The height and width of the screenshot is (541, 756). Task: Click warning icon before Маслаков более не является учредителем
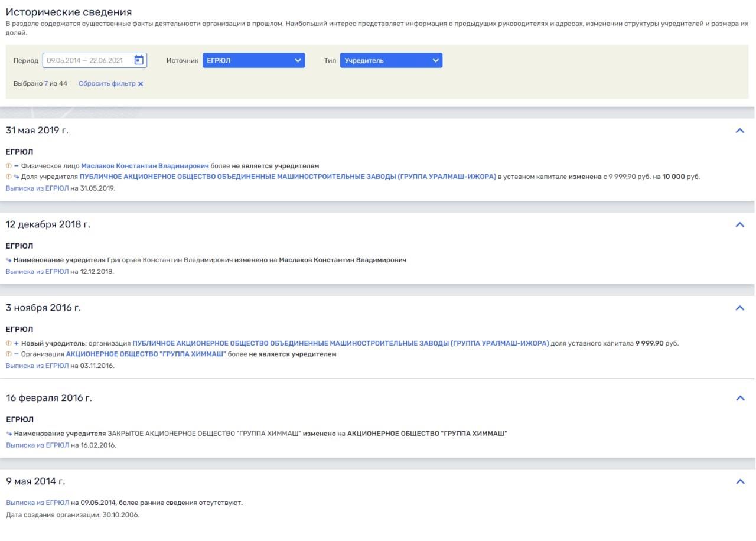[x=8, y=166]
